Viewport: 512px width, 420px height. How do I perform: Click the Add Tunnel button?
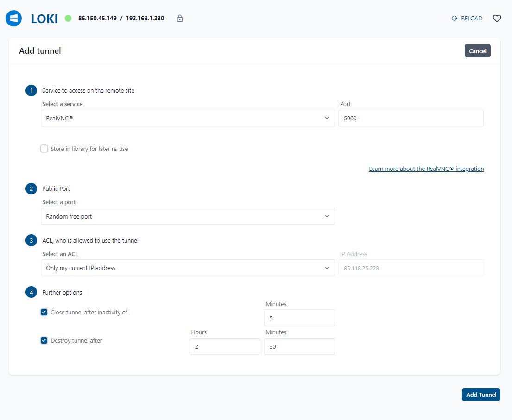[481, 395]
